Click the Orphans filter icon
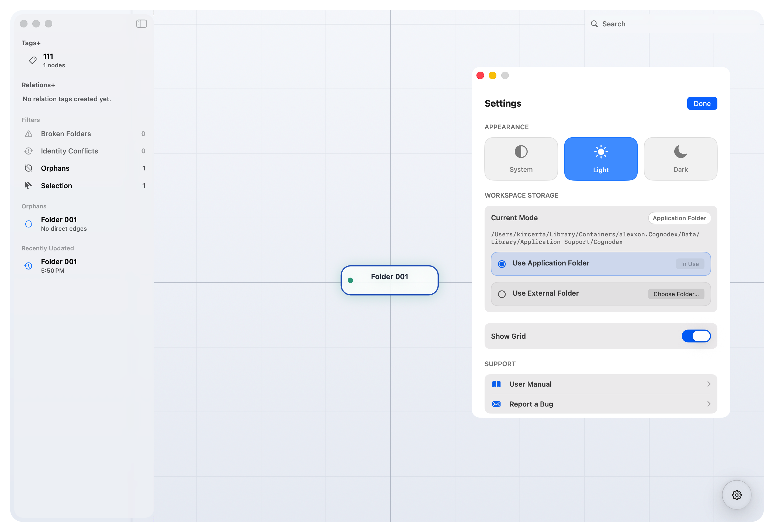The width and height of the screenshot is (774, 532). (x=29, y=168)
